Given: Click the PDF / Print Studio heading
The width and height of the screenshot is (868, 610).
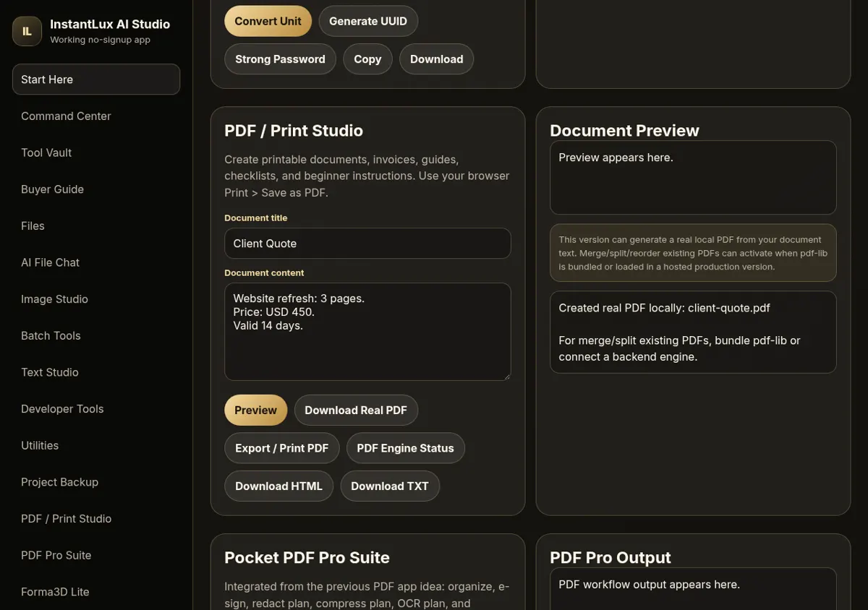Looking at the screenshot, I should [x=294, y=131].
